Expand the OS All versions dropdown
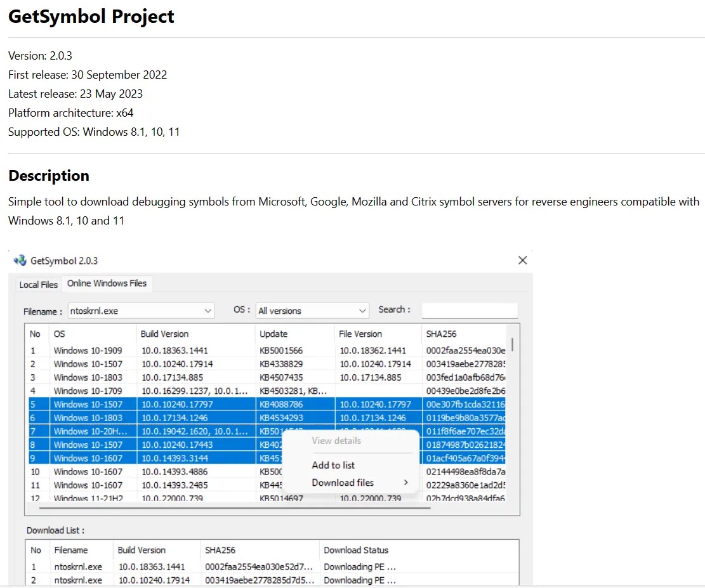 312,311
